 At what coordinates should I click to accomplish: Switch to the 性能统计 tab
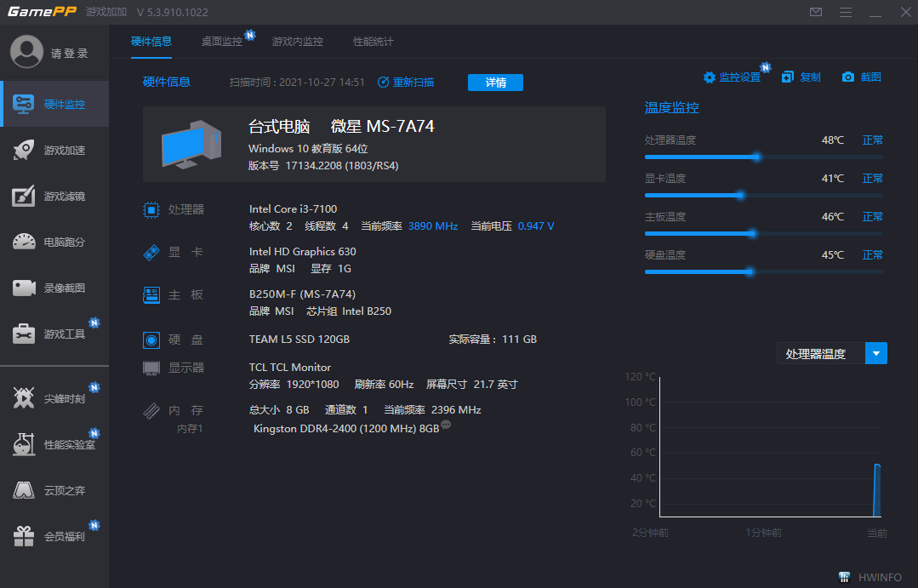[373, 42]
